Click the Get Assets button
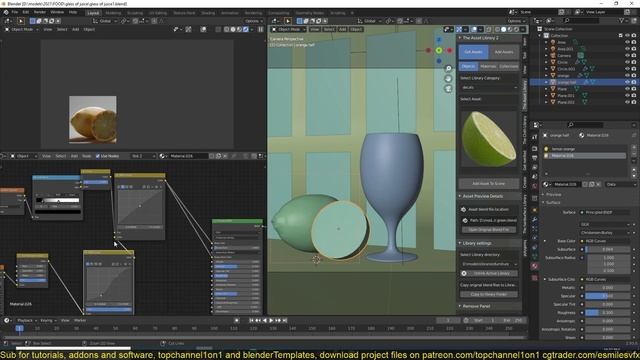 coord(473,52)
